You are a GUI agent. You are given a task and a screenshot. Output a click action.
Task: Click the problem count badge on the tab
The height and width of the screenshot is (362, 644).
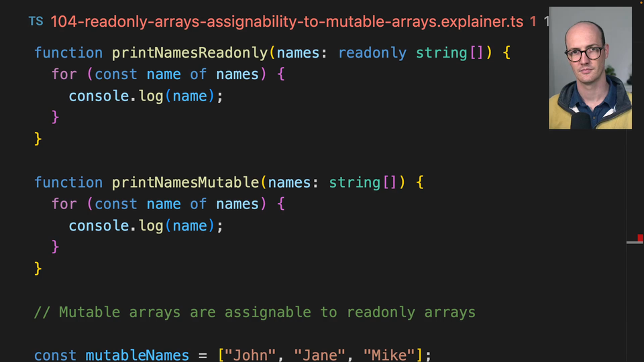click(x=533, y=21)
